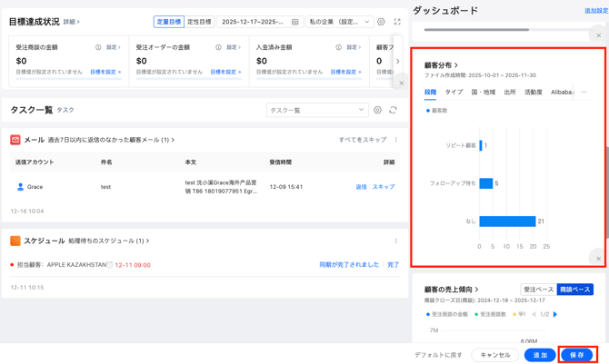This screenshot has height=364, width=609.
Task: Open the schedule section more-options menu
Action: coord(395,241)
